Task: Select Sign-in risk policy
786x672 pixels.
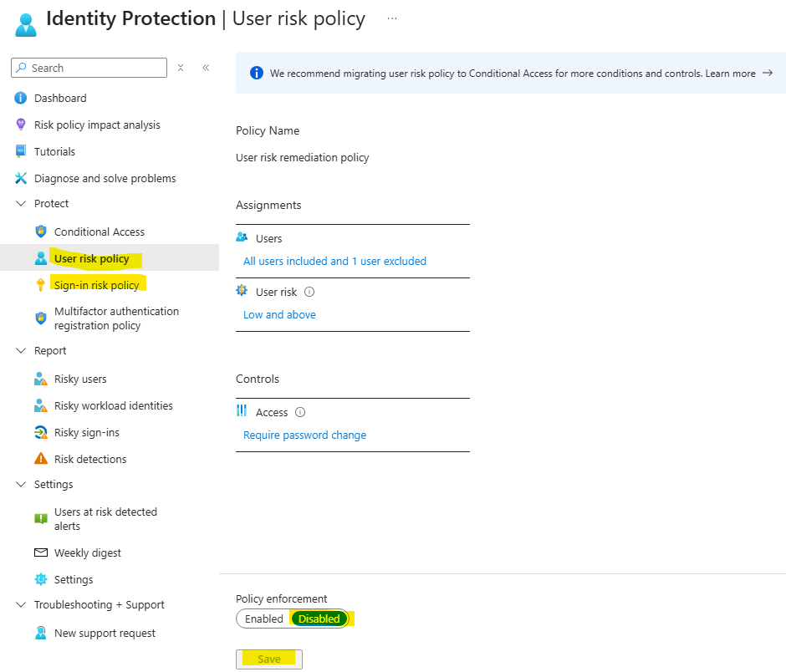Action: 97,285
